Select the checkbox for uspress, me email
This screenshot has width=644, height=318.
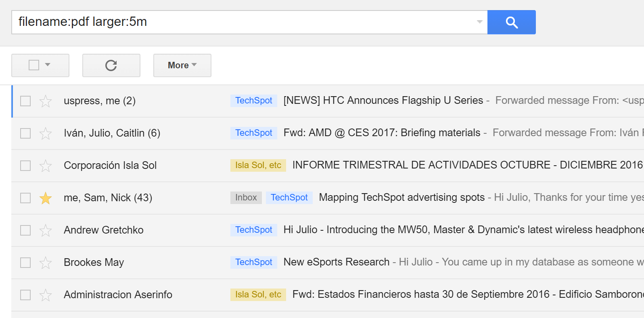tap(25, 101)
